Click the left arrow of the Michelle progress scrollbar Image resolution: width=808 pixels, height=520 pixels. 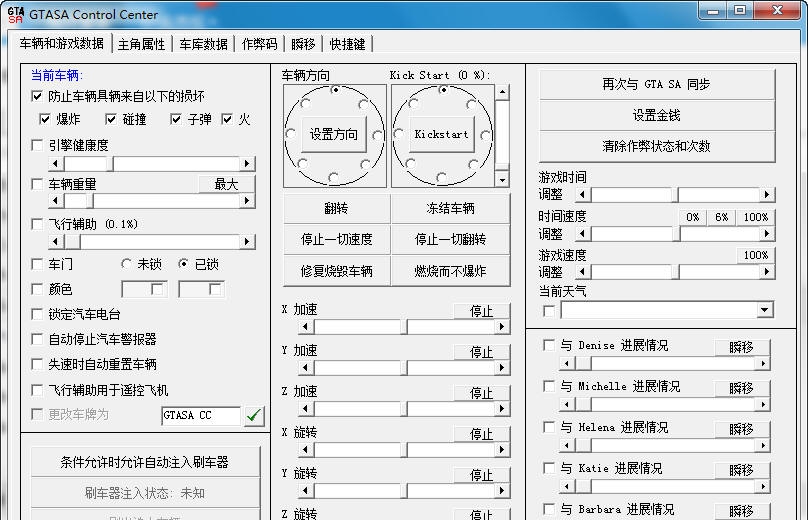pyautogui.click(x=567, y=405)
